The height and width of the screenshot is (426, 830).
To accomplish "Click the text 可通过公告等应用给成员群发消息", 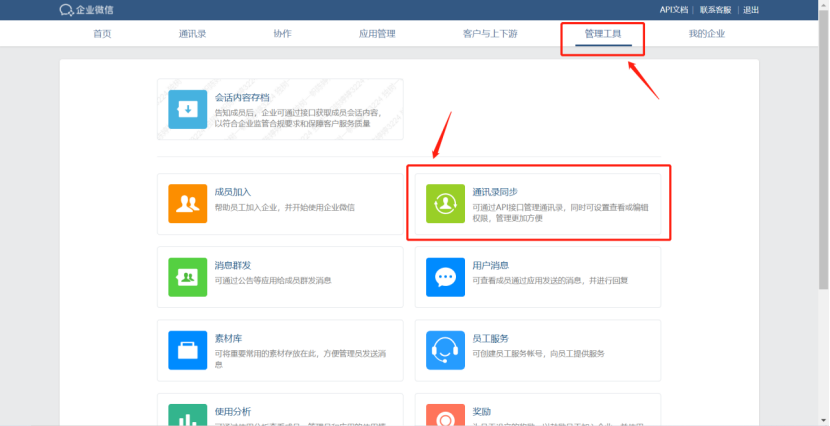I will [x=273, y=280].
